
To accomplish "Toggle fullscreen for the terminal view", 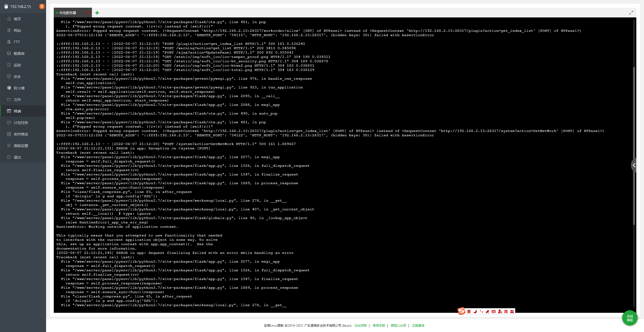I will [x=631, y=13].
